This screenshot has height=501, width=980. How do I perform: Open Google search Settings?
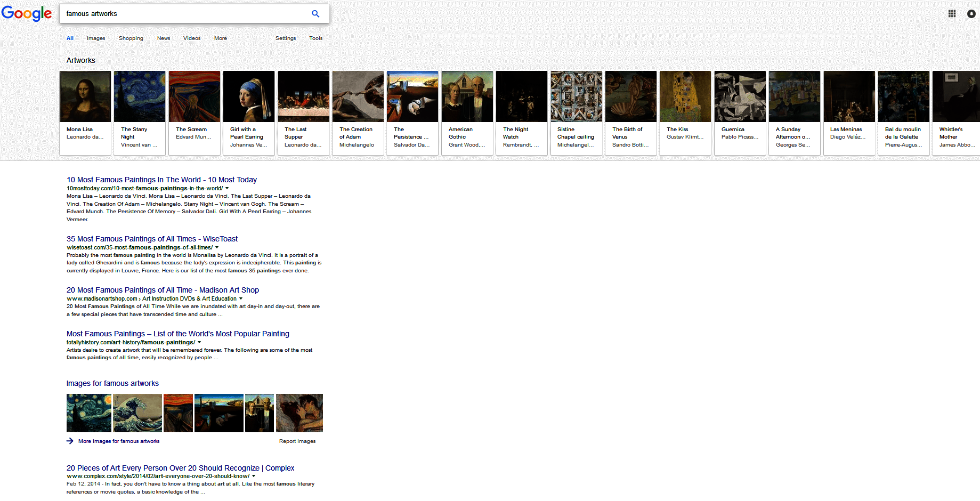pos(286,38)
